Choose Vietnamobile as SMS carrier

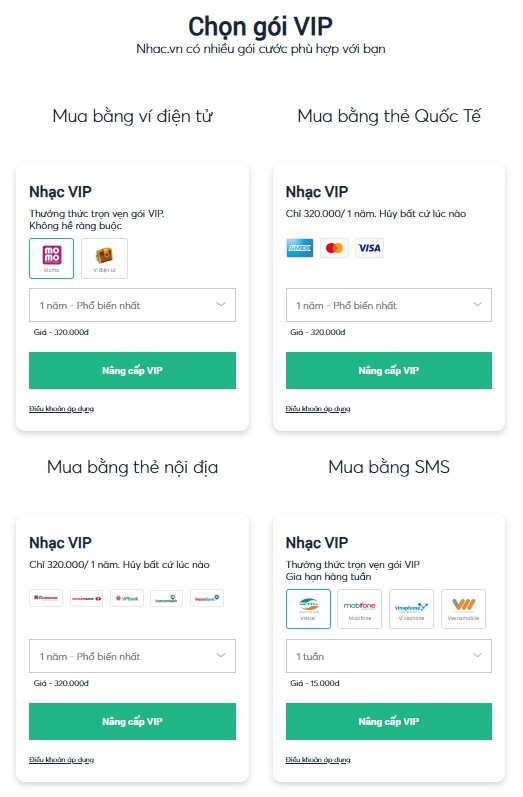point(463,609)
